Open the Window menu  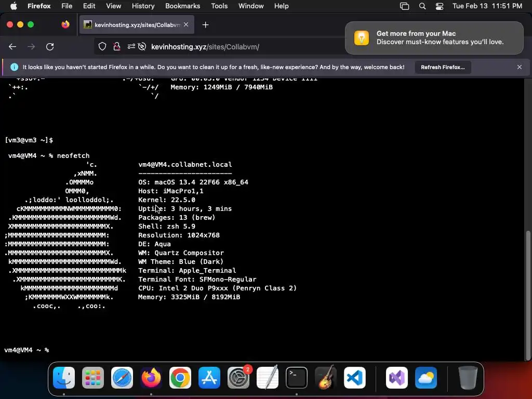click(251, 6)
